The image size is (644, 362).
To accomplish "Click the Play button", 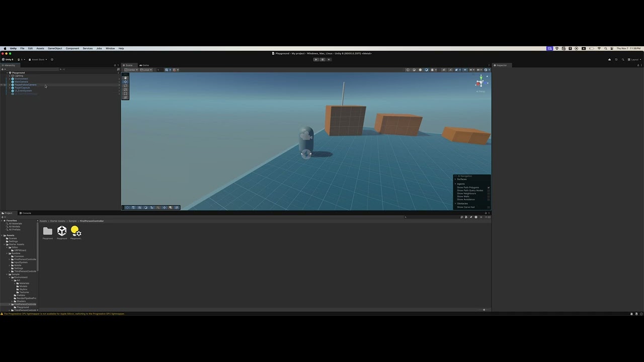I will pyautogui.click(x=316, y=59).
